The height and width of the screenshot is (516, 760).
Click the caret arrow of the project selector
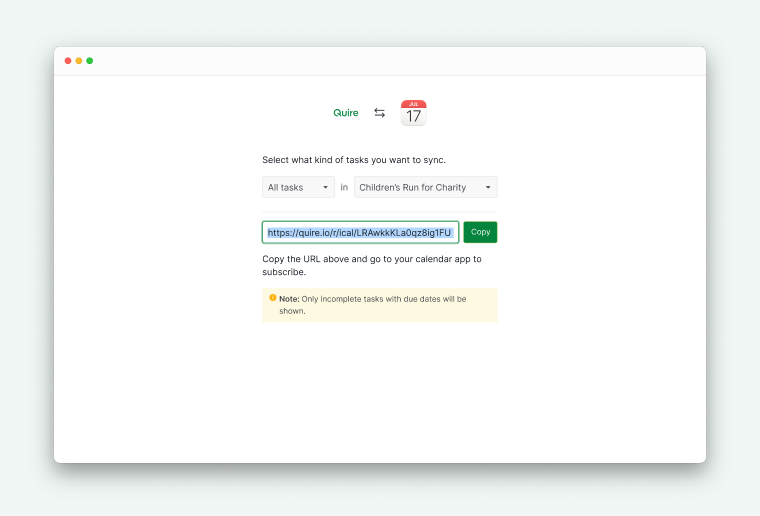pos(488,188)
